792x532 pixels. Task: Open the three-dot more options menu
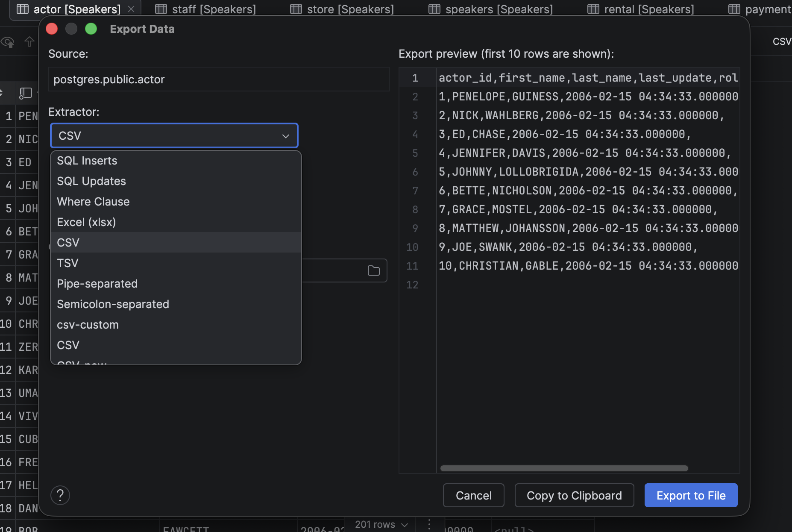(x=429, y=524)
